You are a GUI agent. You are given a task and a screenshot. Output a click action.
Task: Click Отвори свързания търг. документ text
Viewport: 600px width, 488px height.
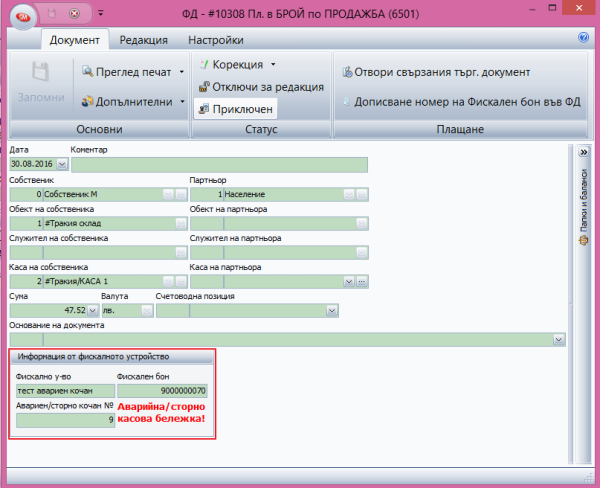coord(442,72)
